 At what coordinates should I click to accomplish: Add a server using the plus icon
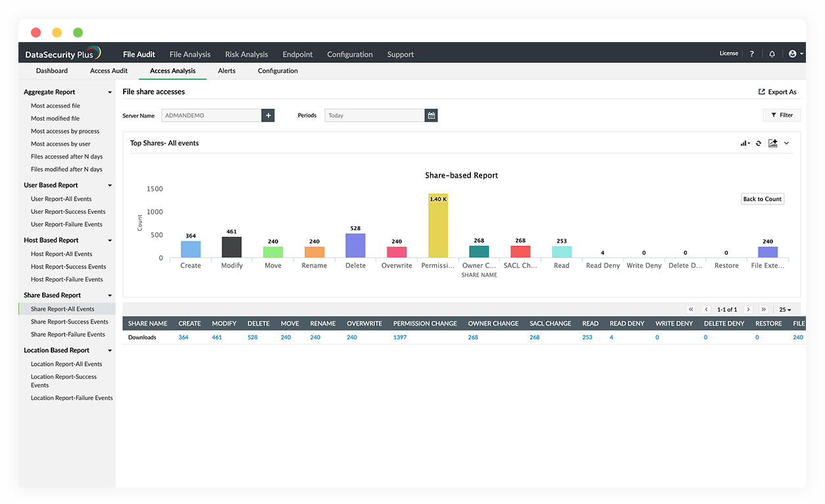pyautogui.click(x=268, y=114)
